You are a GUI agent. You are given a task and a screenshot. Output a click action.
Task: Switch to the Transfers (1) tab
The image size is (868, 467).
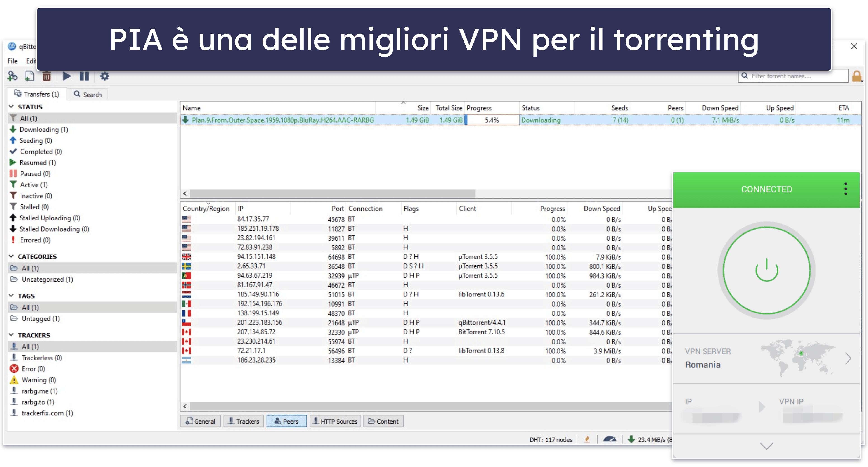pyautogui.click(x=37, y=94)
